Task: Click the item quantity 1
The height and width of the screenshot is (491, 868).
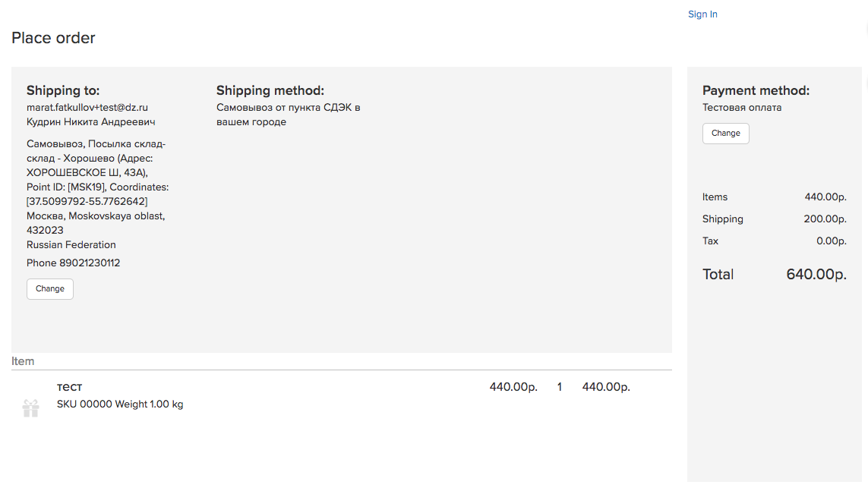Action: point(560,387)
